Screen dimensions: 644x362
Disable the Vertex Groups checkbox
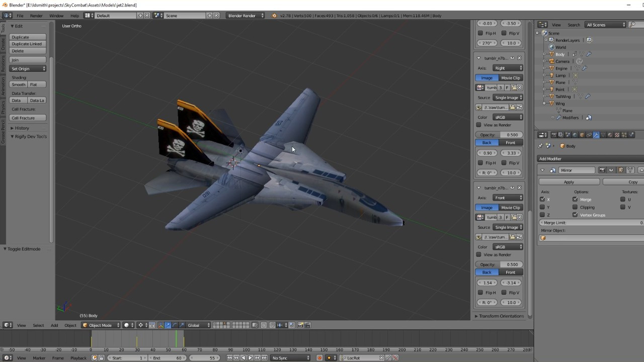[x=575, y=215]
